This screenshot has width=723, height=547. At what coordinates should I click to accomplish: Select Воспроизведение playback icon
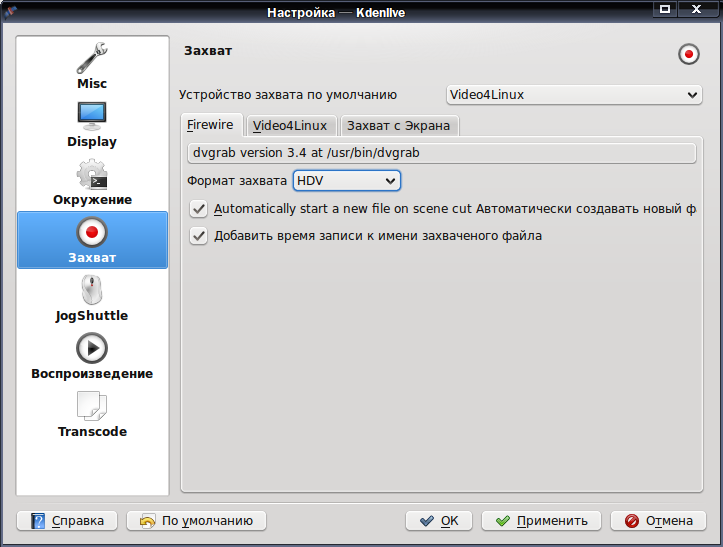pos(92,348)
